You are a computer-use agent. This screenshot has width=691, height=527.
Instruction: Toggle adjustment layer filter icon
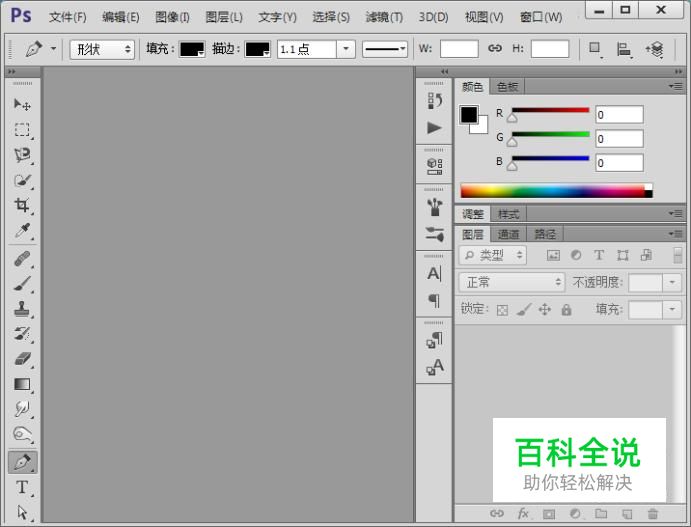576,255
